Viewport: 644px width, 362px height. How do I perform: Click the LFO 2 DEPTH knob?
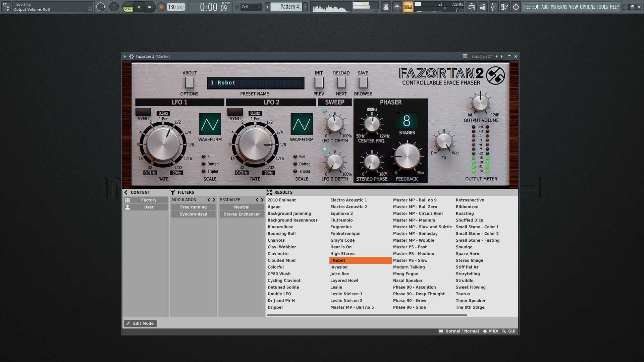(334, 162)
